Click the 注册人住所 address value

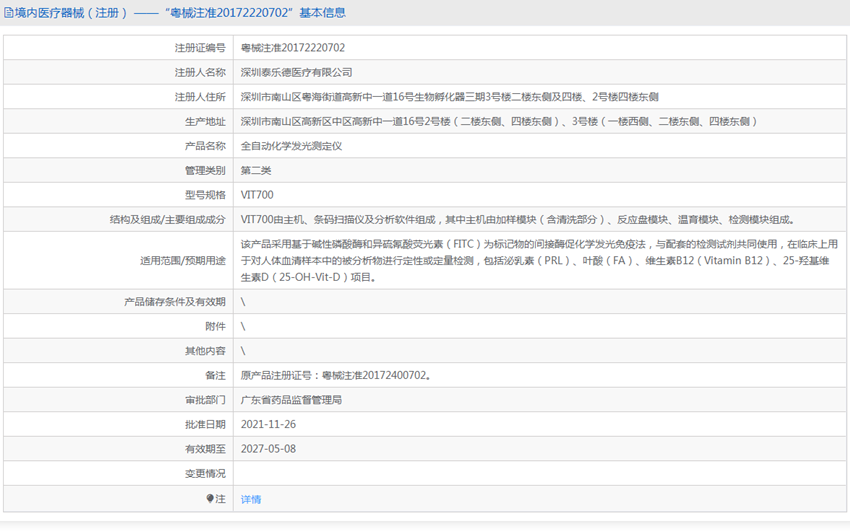point(449,97)
